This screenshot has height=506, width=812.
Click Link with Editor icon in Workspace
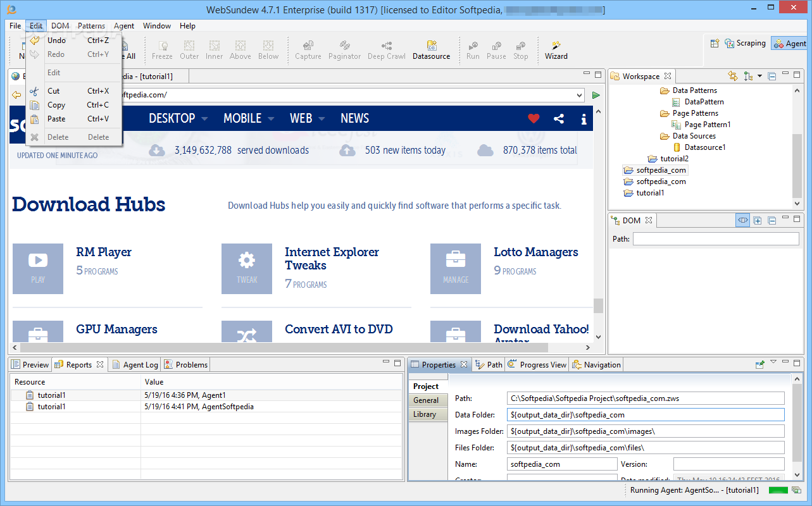[733, 76]
